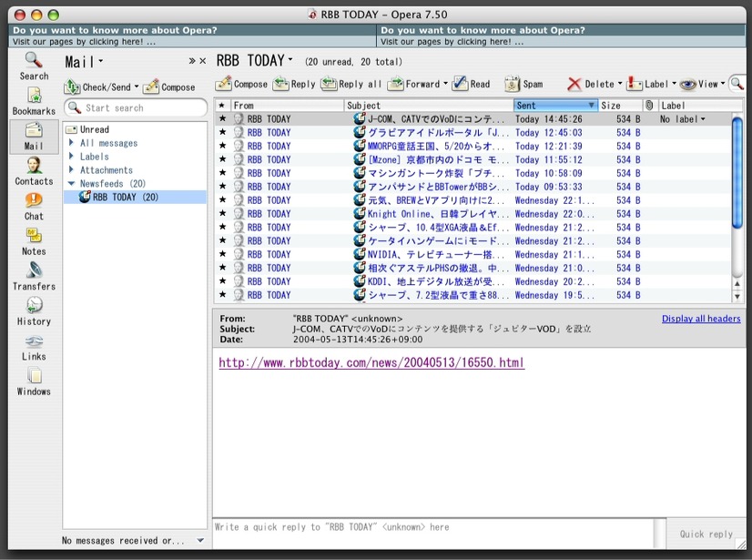The width and height of the screenshot is (752, 560).
Task: Open the Transfers panel
Action: 34,277
